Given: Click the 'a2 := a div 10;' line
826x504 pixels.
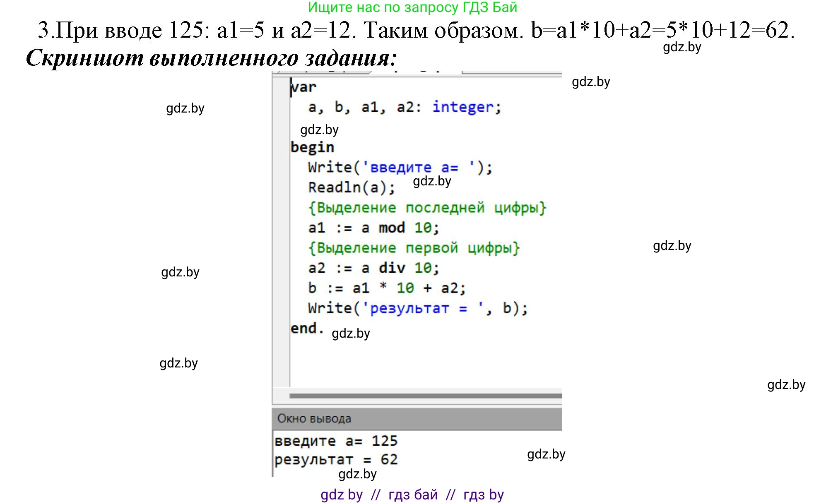Looking at the screenshot, I should coord(373,268).
